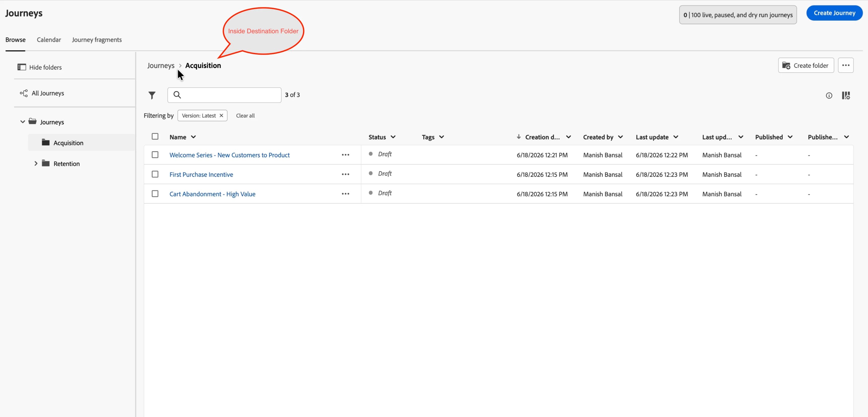Open All Journeys via its workflow icon
The image size is (868, 417).
24,93
